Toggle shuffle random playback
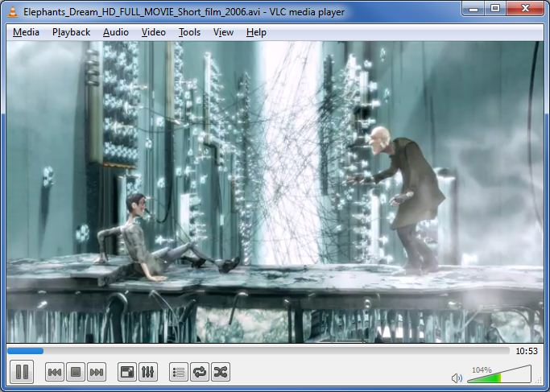 pos(221,372)
